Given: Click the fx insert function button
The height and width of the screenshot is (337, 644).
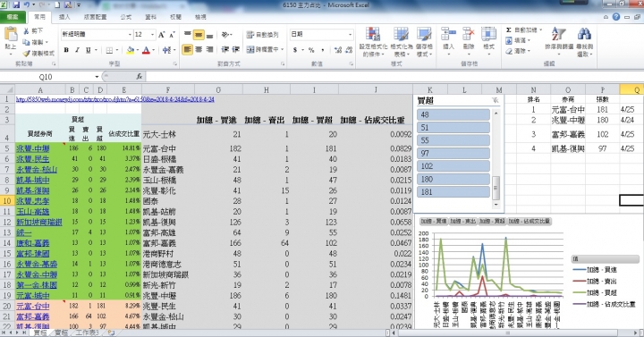Looking at the screenshot, I should (x=140, y=76).
